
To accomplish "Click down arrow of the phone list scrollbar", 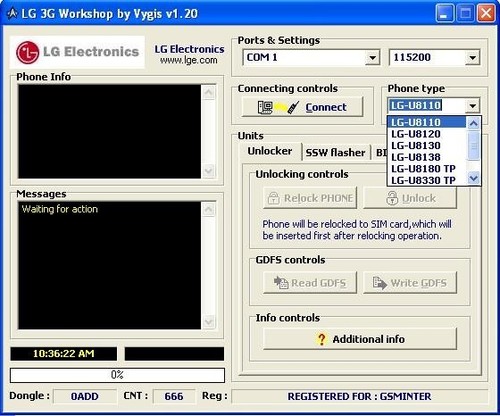I will point(474,178).
